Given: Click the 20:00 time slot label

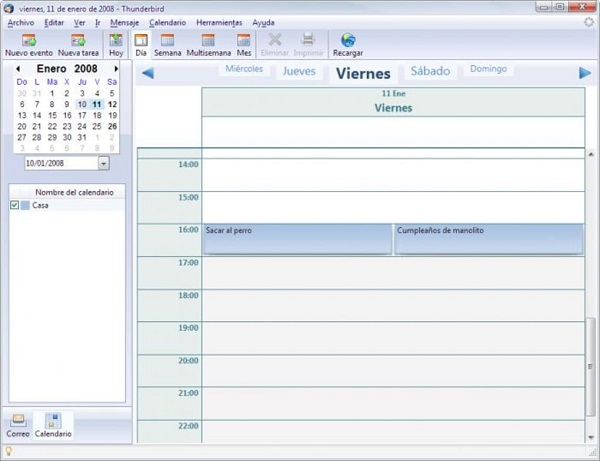Looking at the screenshot, I should click(188, 360).
